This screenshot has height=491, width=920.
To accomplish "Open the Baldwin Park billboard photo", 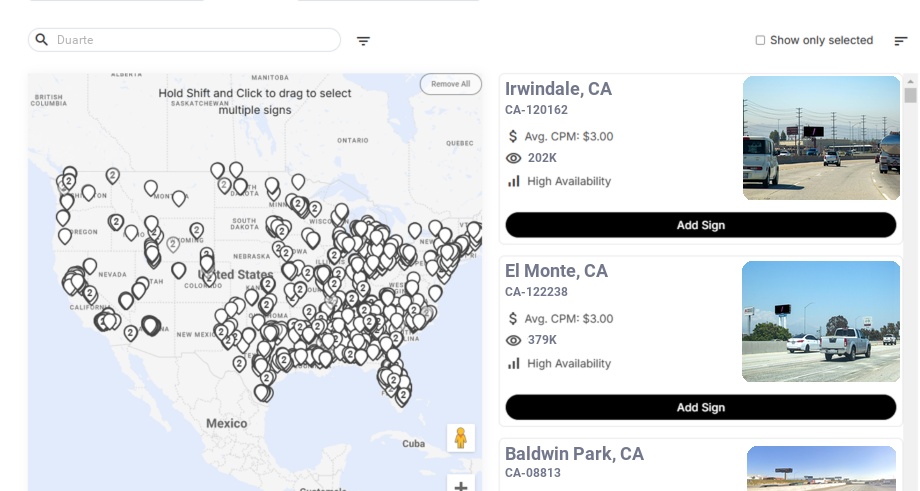I will tap(823, 468).
